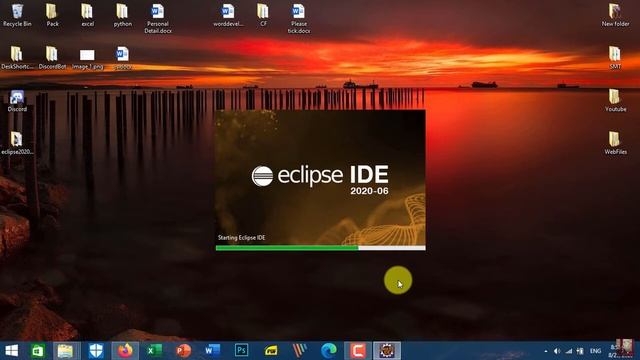640x360 pixels.
Task: Select the WebFiles folder on the desktop
Action: (615, 143)
